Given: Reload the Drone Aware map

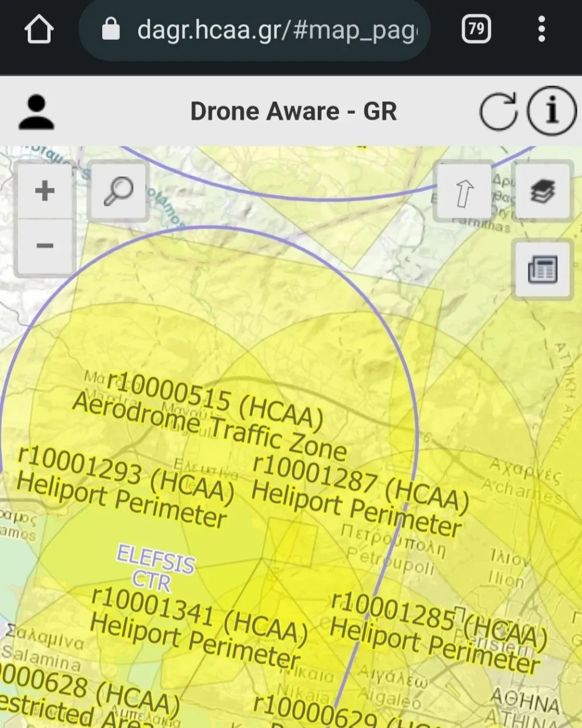Looking at the screenshot, I should 498,111.
